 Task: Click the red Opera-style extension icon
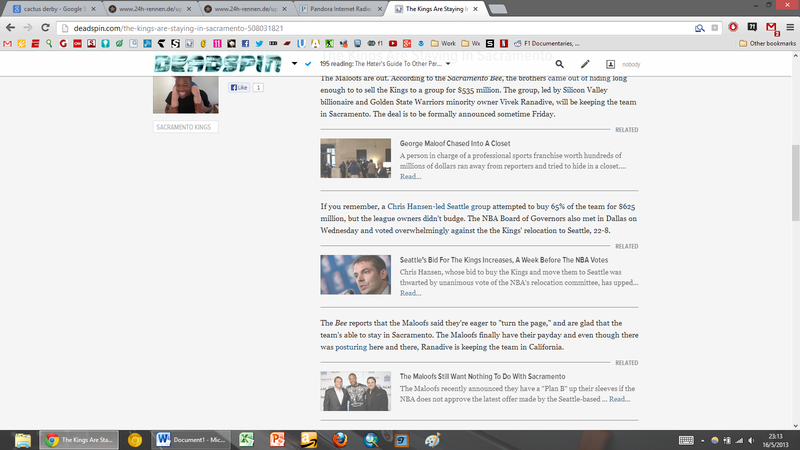click(x=733, y=28)
